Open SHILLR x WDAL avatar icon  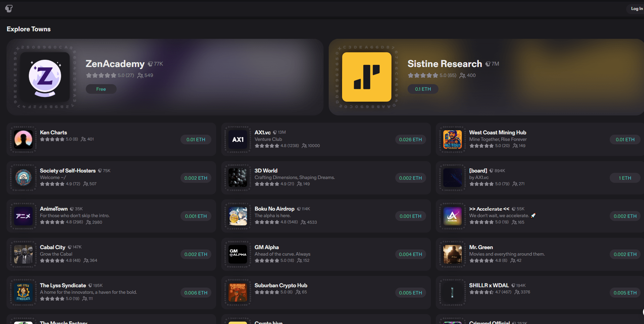[x=453, y=292]
